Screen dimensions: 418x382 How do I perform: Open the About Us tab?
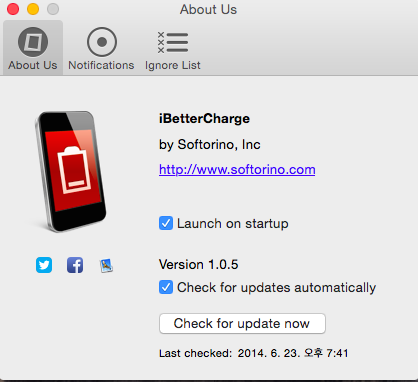click(33, 48)
